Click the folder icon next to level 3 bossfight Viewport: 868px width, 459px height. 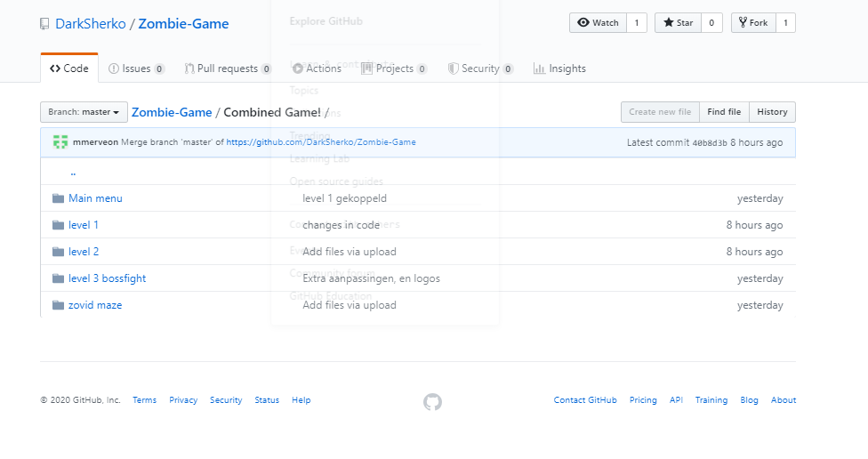pyautogui.click(x=58, y=278)
